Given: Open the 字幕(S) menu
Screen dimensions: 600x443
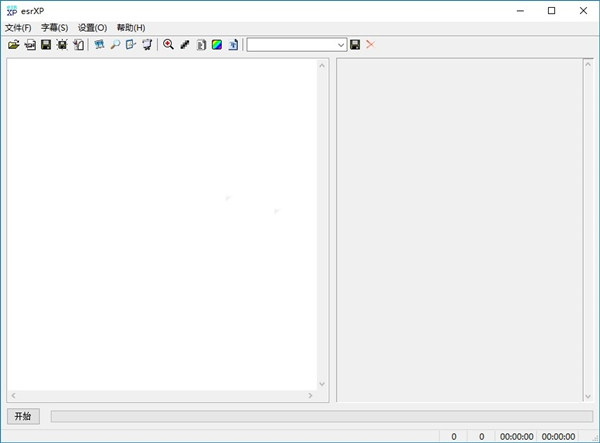Looking at the screenshot, I should pyautogui.click(x=54, y=28).
